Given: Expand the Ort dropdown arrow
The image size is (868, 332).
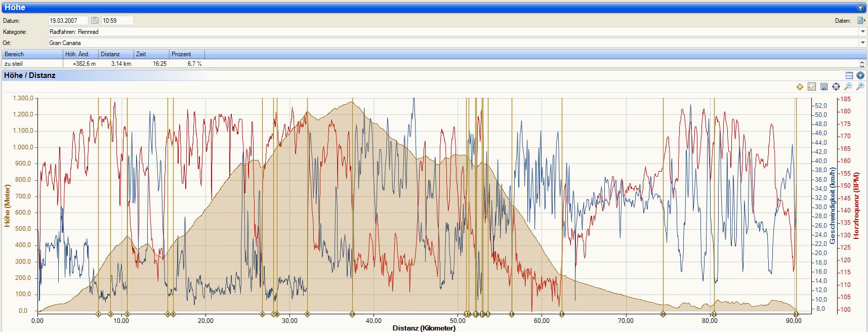Looking at the screenshot, I should coord(862,43).
